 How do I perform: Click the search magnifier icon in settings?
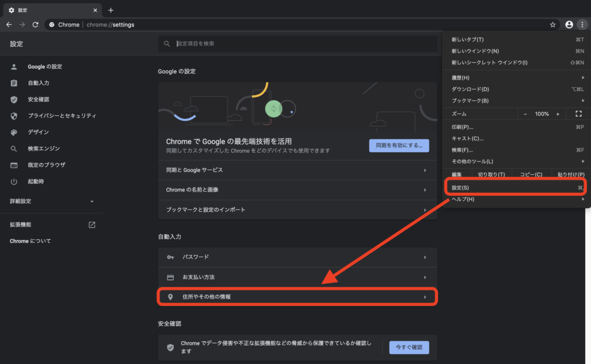pyautogui.click(x=167, y=44)
